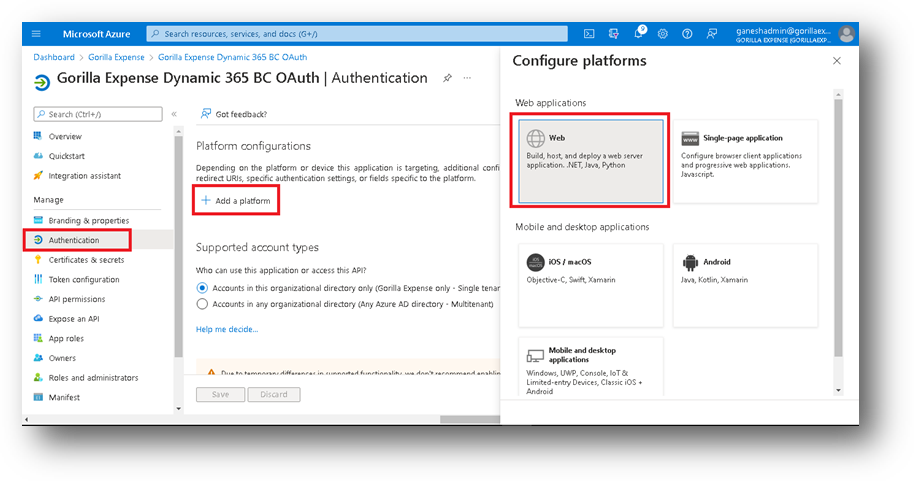Choose the Single-page application card

746,161
